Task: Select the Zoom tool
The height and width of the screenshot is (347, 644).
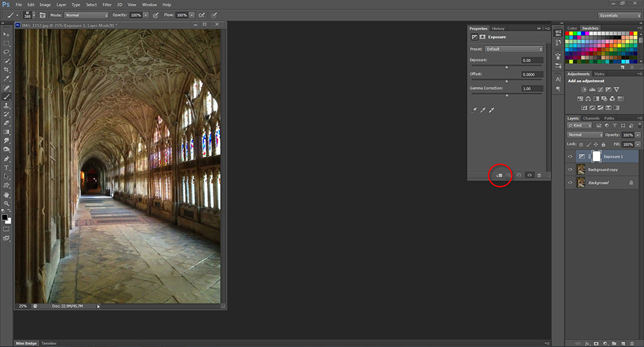Action: 7,203
